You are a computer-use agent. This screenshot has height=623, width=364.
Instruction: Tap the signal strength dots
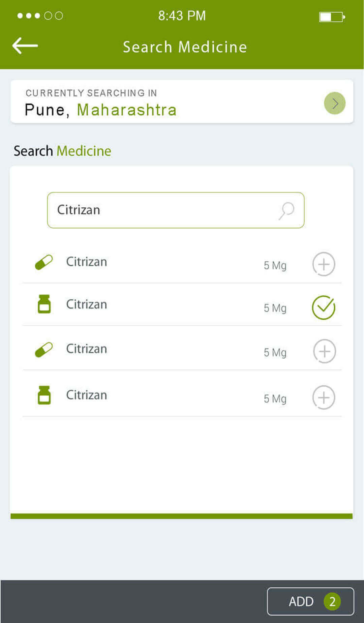(40, 16)
